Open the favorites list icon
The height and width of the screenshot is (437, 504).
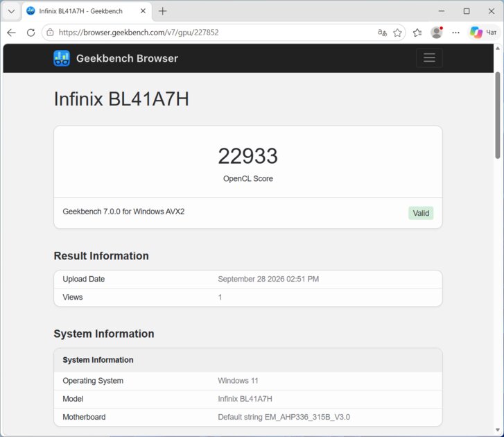[417, 33]
